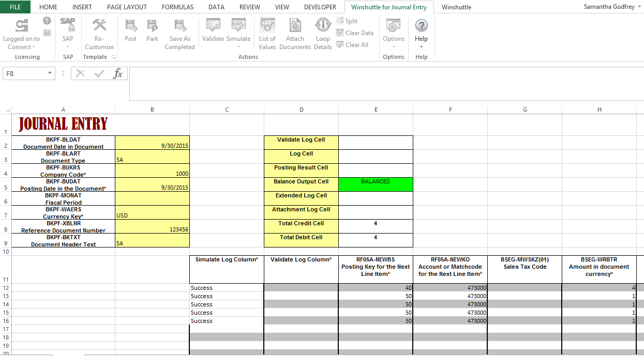Click the Re-Customize template tool
644x356 pixels.
(99, 34)
